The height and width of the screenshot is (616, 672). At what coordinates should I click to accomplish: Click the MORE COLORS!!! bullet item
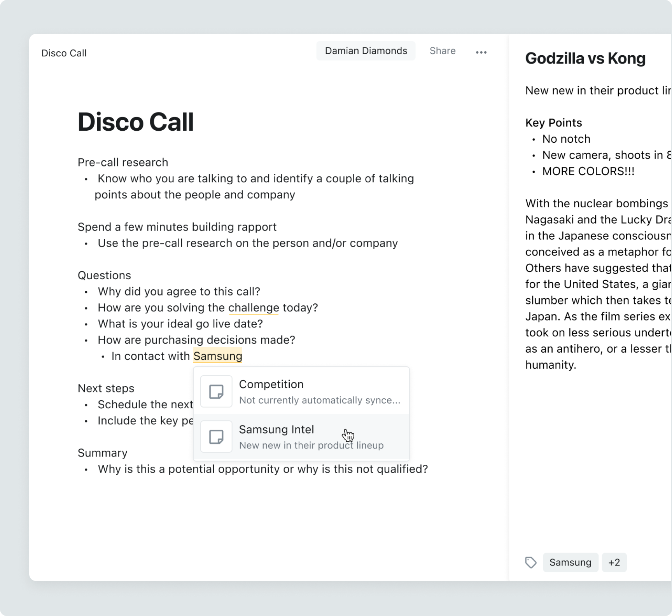tap(588, 171)
